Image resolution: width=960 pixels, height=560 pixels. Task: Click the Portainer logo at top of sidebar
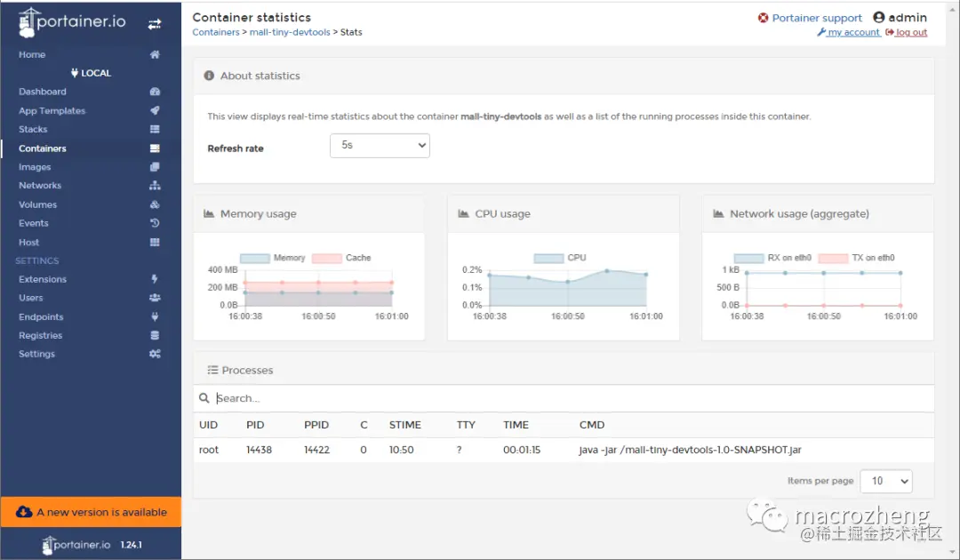coord(72,22)
